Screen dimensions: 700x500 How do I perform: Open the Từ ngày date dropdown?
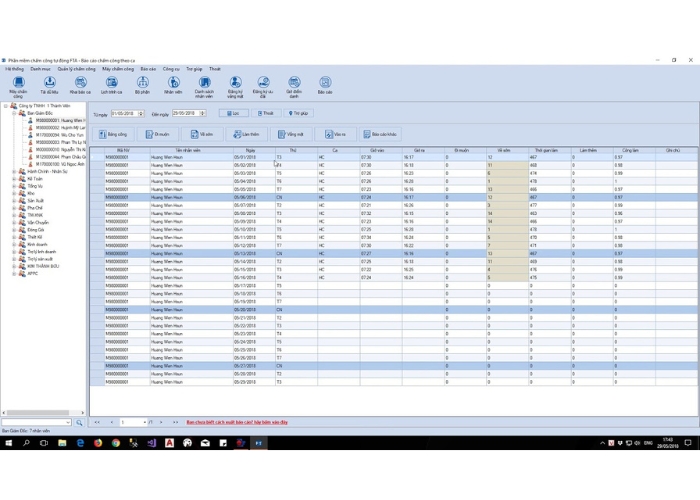[x=141, y=114]
